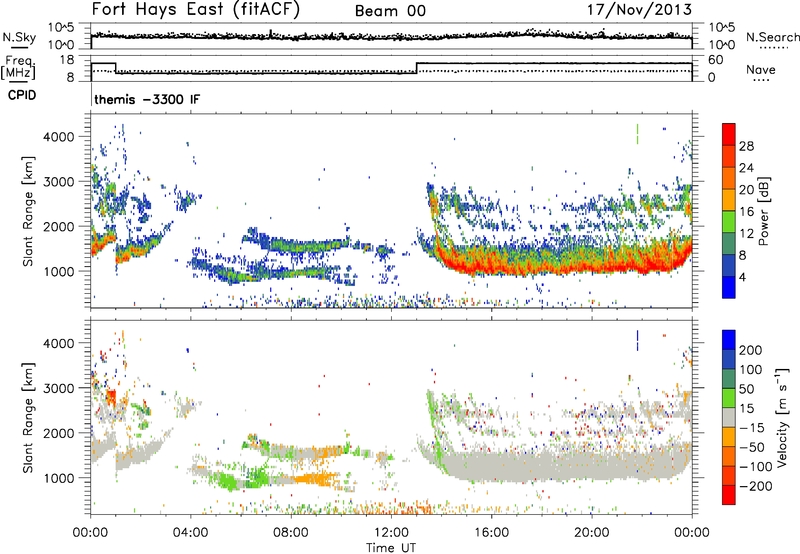Click the 'Power [dB]' colorbar label

click(x=764, y=211)
